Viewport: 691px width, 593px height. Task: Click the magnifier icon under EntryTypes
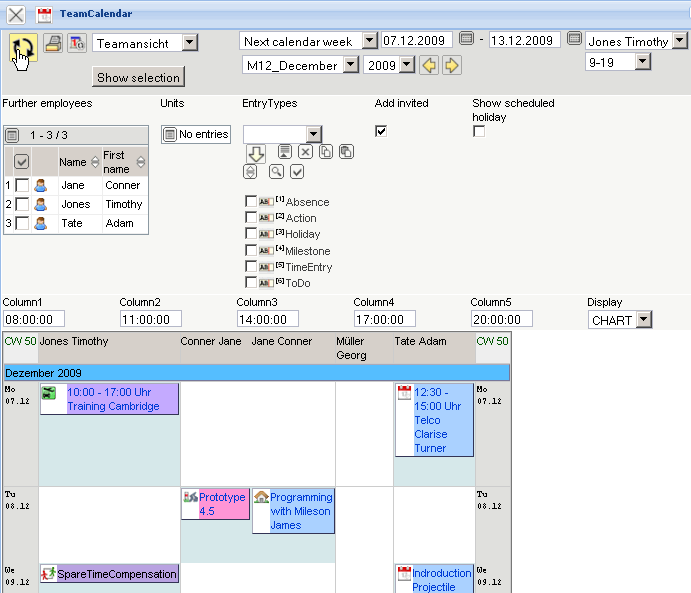(276, 171)
